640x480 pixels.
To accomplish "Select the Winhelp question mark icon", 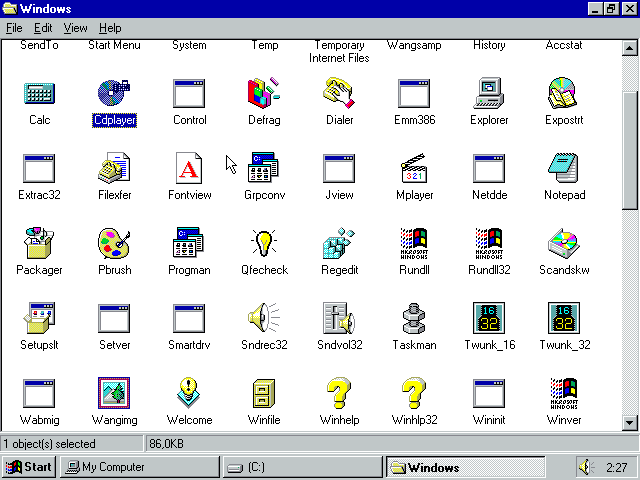I will click(x=339, y=393).
